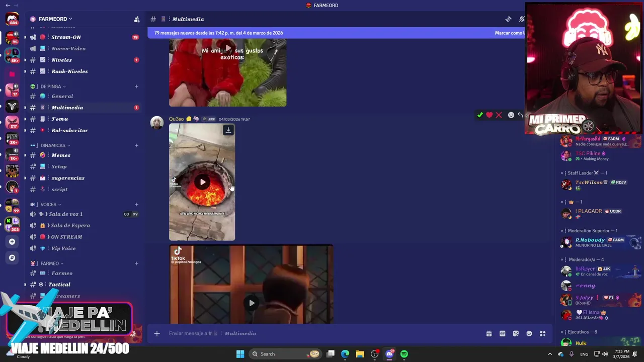
Task: Click the attach plus icon in message box
Action: (x=157, y=333)
